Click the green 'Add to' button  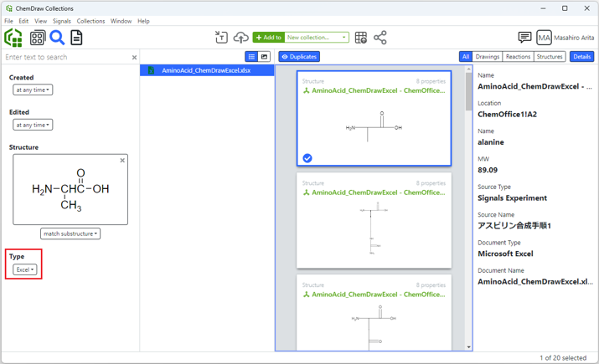tap(268, 38)
